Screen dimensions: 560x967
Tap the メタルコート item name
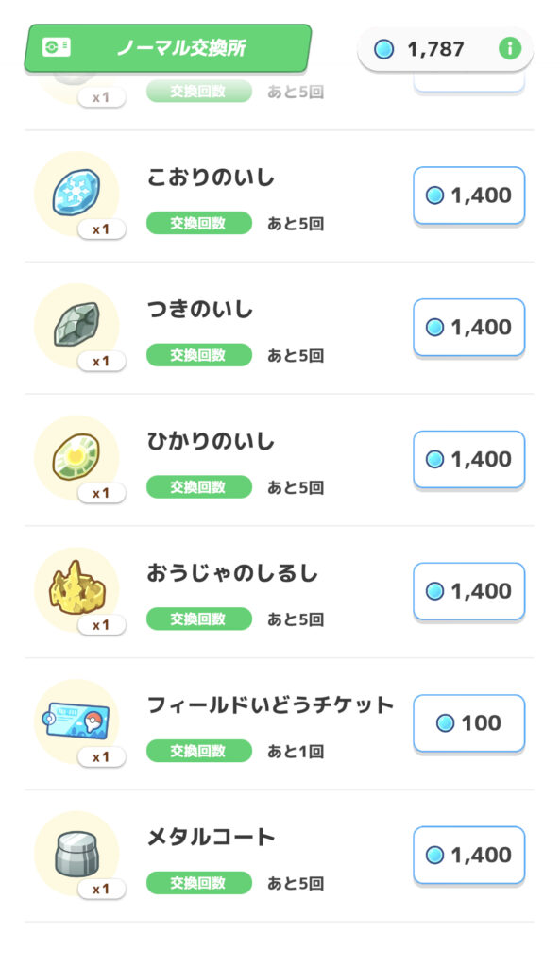(x=211, y=838)
